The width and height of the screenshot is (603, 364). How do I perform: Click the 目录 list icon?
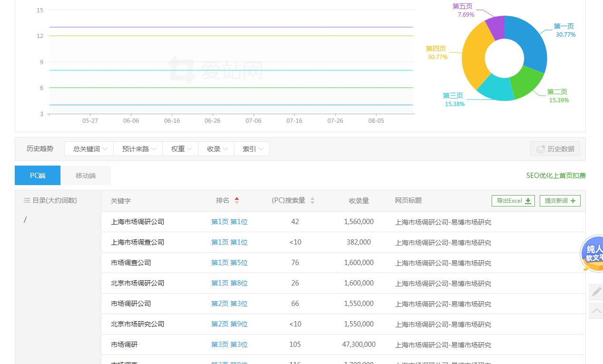pyautogui.click(x=27, y=201)
